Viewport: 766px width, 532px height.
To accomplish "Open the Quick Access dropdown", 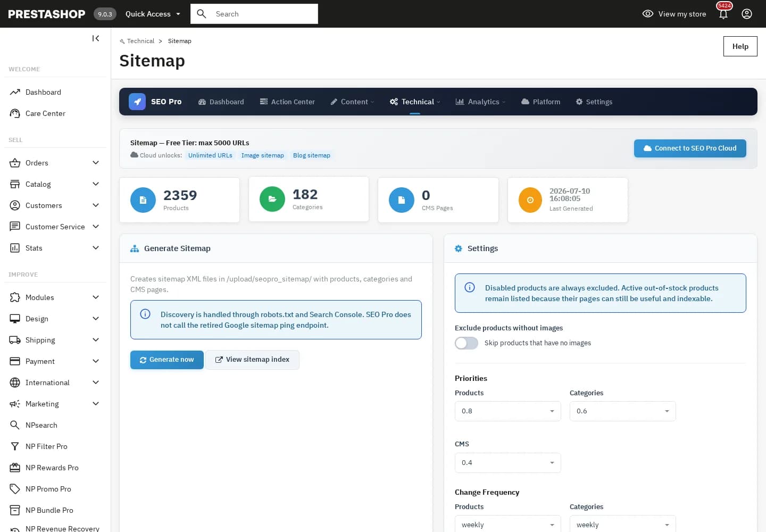I will (x=153, y=14).
